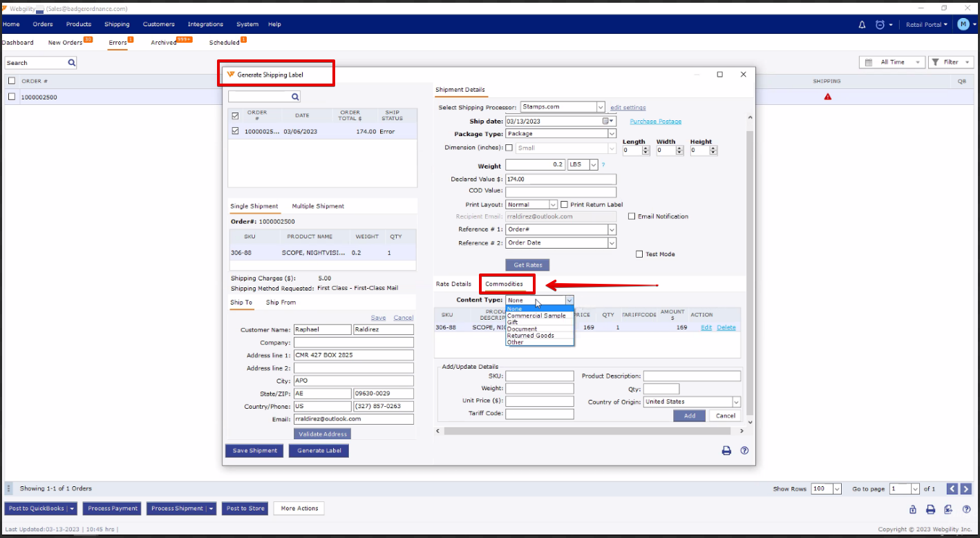Screen dimensions: 980x538
Task: Click the red shipping error warning icon
Action: pos(827,97)
